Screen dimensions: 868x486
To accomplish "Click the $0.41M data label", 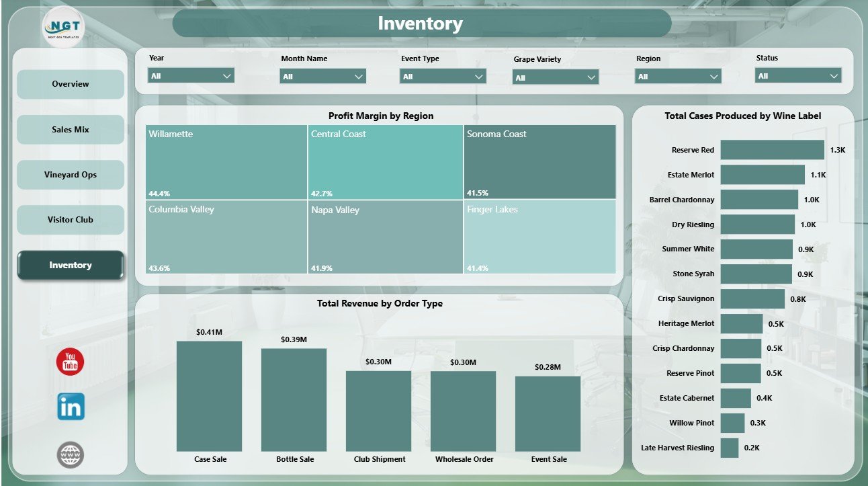I will coord(209,332).
